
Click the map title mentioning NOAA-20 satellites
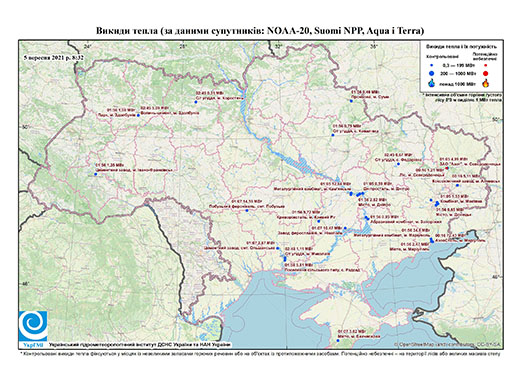pyautogui.click(x=260, y=31)
